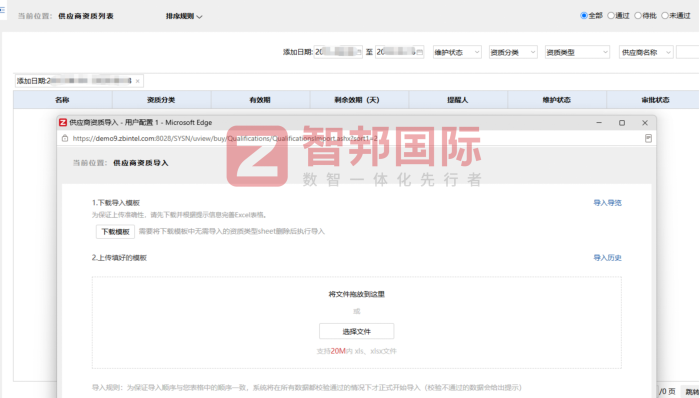Image resolution: width=700 pixels, height=398 pixels.
Task: Click the reader view icon in address bar
Action: [648, 138]
